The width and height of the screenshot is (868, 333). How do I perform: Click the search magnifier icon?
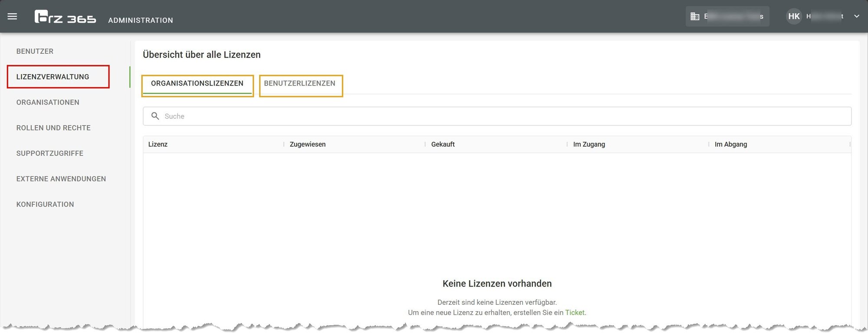click(x=155, y=116)
